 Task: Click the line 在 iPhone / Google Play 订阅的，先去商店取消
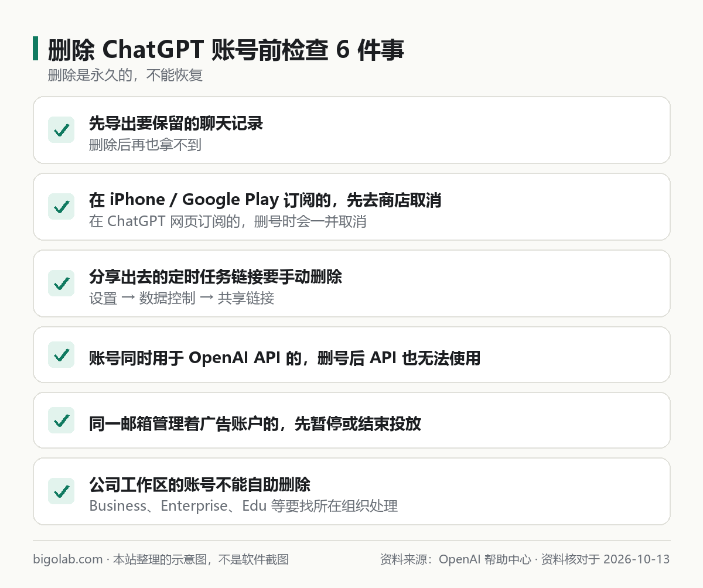pos(265,200)
